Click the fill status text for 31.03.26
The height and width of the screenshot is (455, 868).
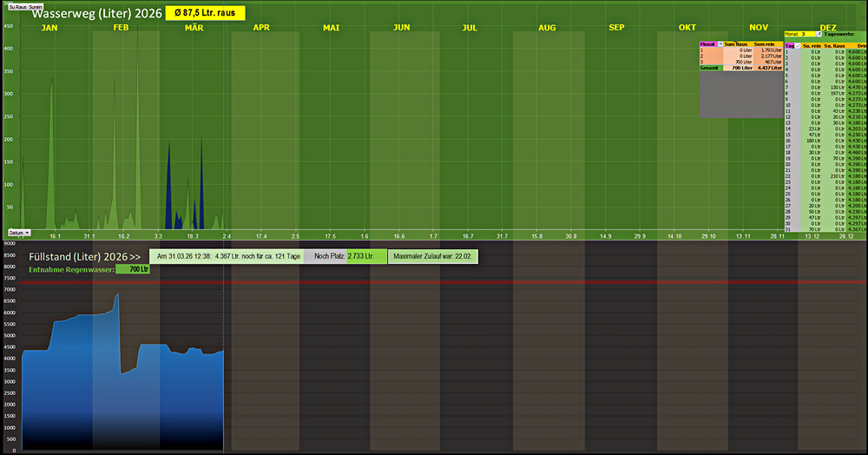click(227, 257)
